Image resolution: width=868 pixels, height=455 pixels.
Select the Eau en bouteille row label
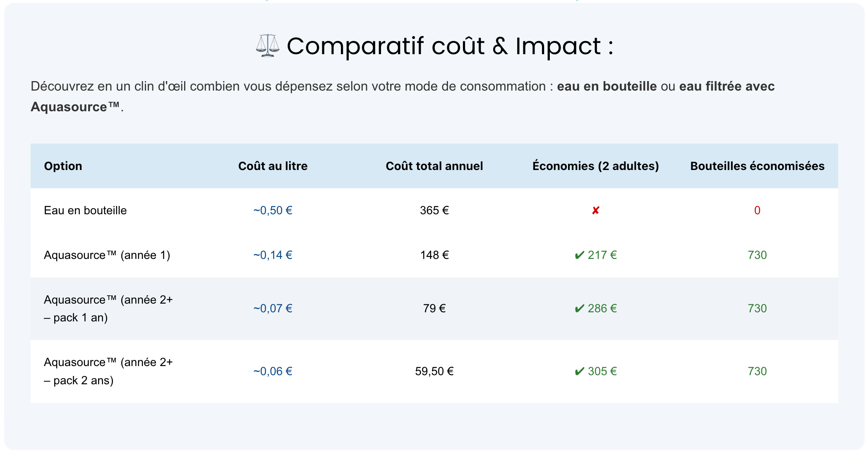[x=85, y=211]
